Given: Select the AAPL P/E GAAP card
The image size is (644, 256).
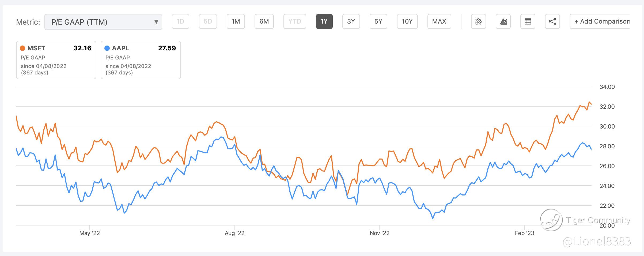Looking at the screenshot, I should [141, 60].
